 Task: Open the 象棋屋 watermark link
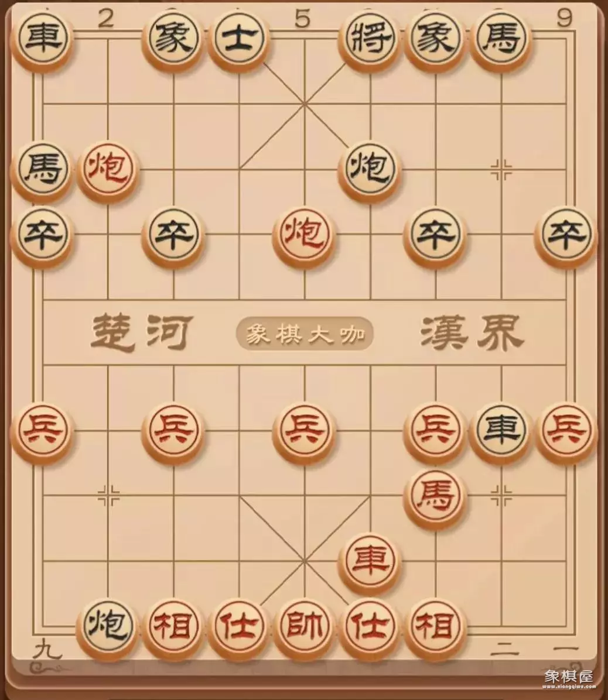pyautogui.click(x=568, y=678)
